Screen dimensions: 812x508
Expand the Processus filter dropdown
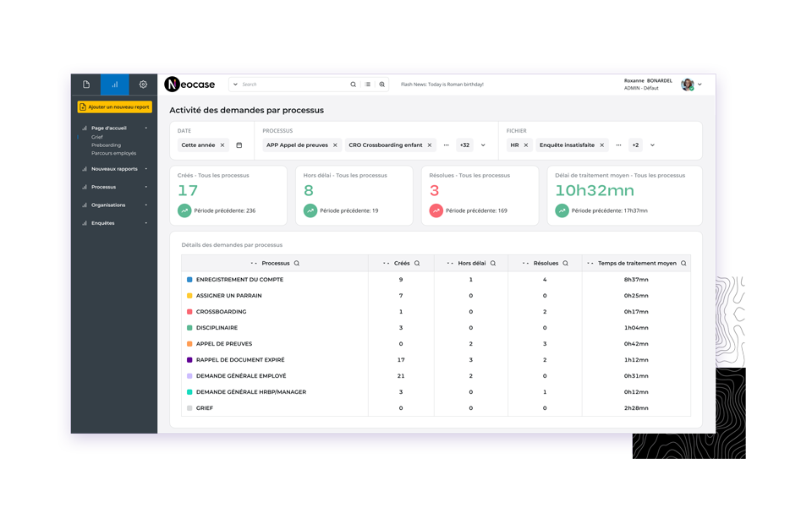483,145
